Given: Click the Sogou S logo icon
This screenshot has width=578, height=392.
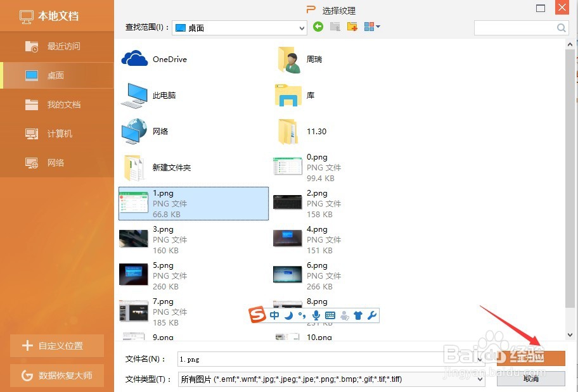Looking at the screenshot, I should coord(257,315).
